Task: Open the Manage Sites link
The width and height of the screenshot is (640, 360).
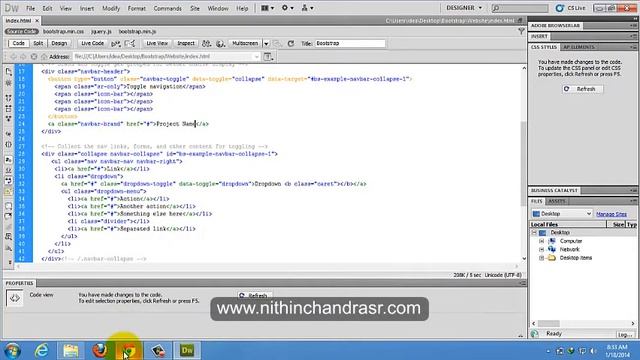Action: (x=611, y=214)
